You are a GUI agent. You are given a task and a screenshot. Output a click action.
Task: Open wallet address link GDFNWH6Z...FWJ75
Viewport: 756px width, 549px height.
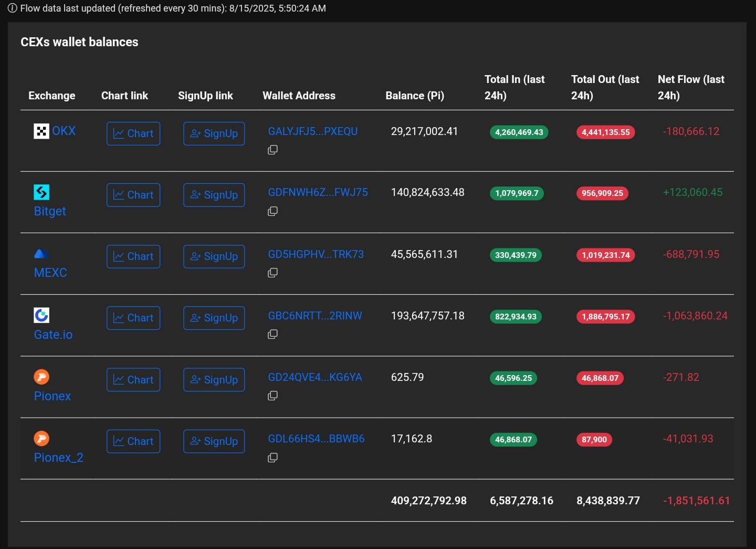point(318,192)
